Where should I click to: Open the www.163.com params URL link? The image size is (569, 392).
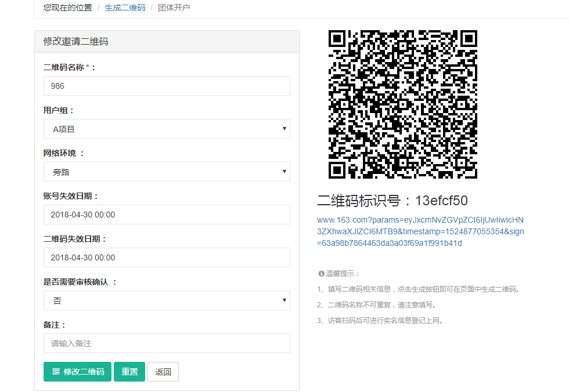click(420, 231)
